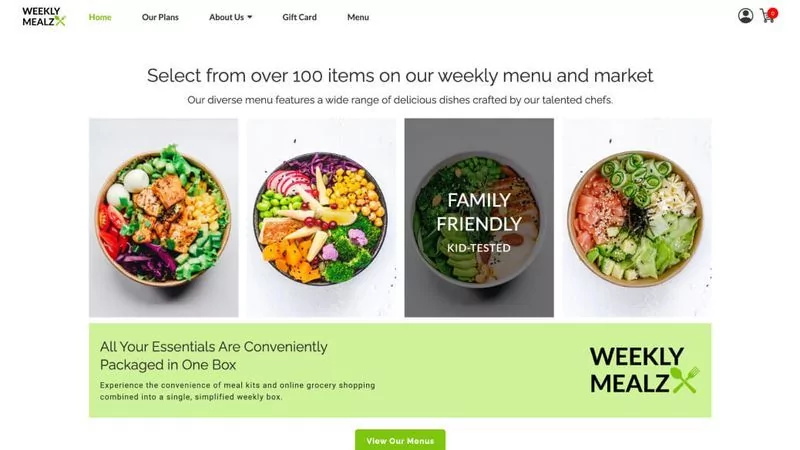Viewport: 800px width, 450px height.
Task: Open the About Us menu
Action: coord(227,17)
